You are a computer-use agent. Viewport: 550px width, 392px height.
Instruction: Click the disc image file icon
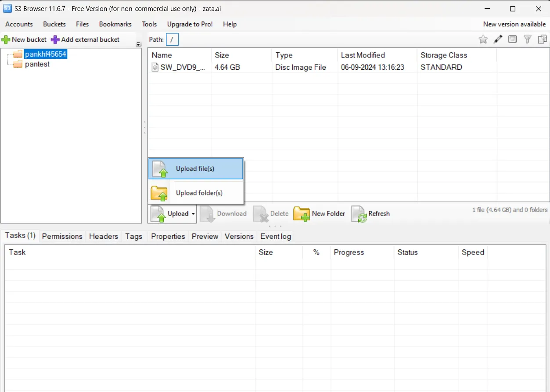click(155, 67)
